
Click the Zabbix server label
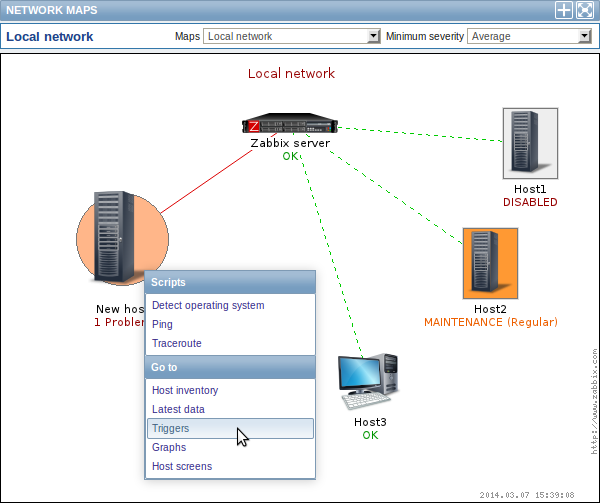pyautogui.click(x=290, y=143)
